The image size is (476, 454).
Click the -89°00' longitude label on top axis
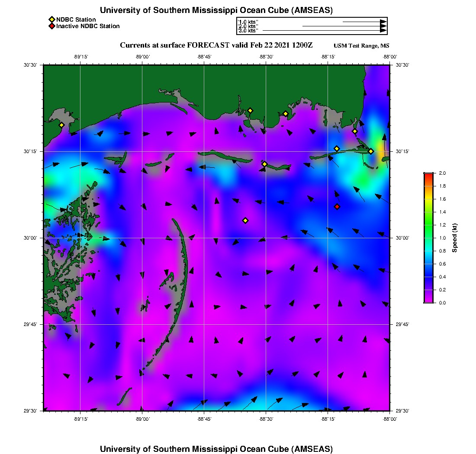click(142, 56)
